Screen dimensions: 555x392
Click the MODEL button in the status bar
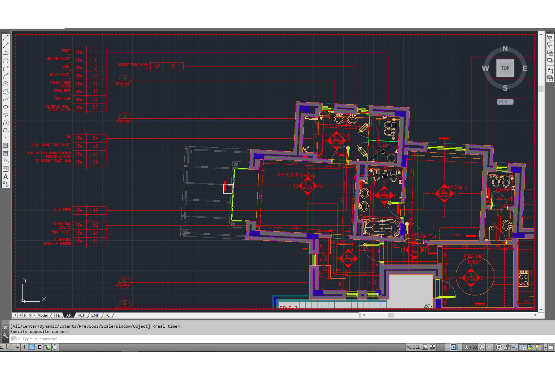tap(413, 347)
